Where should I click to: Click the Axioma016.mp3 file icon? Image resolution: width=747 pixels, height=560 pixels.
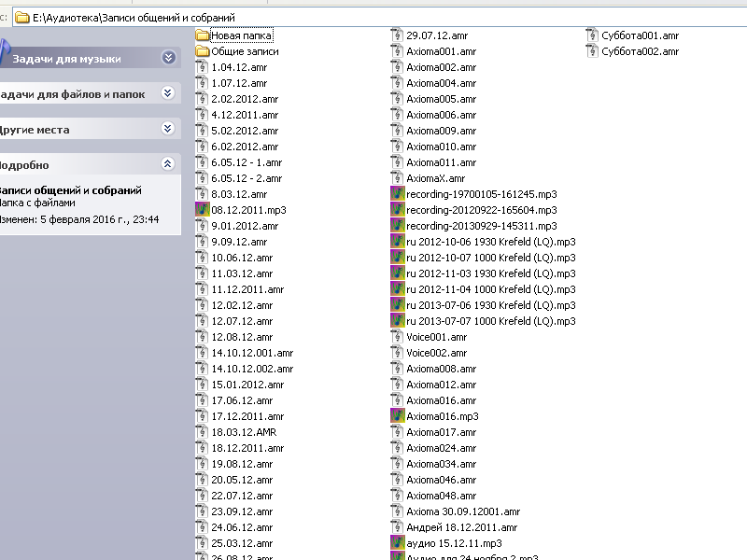[397, 416]
